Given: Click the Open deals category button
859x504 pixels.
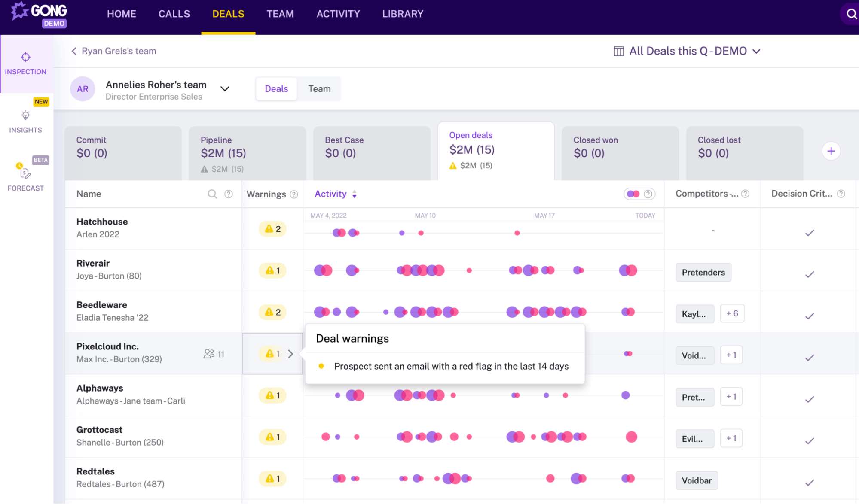Looking at the screenshot, I should tap(496, 149).
